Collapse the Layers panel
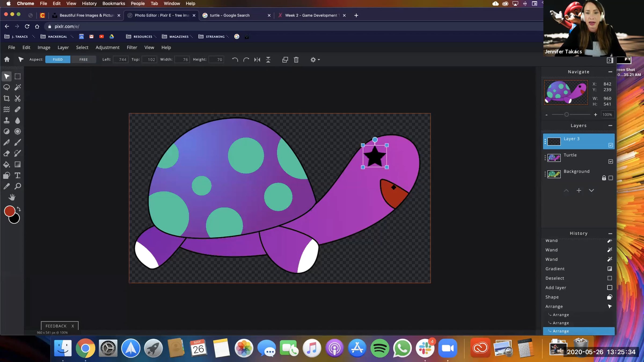Viewport: 644px width, 362px height. click(x=610, y=125)
